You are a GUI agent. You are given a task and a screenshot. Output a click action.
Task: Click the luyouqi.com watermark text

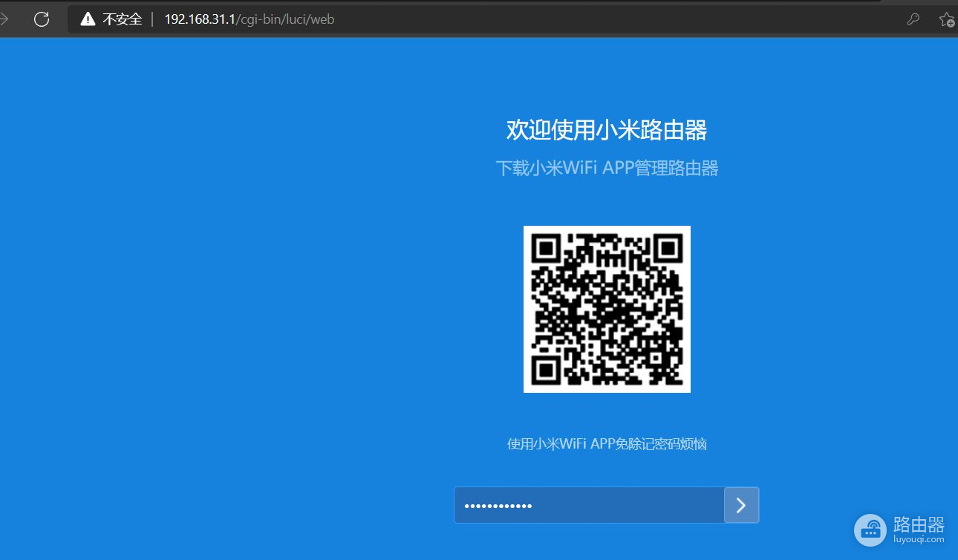click(x=919, y=540)
